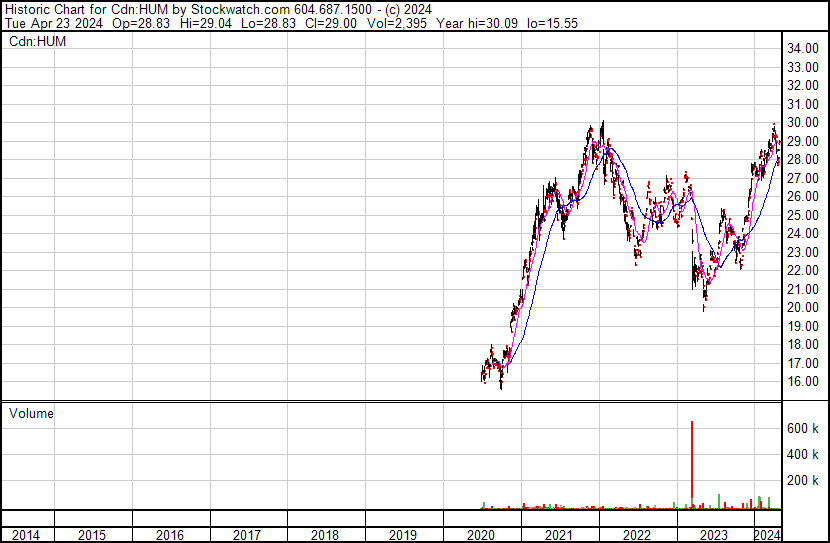This screenshot has height=543, width=830.
Task: Select the 34.00 price axis label
Action: click(803, 48)
